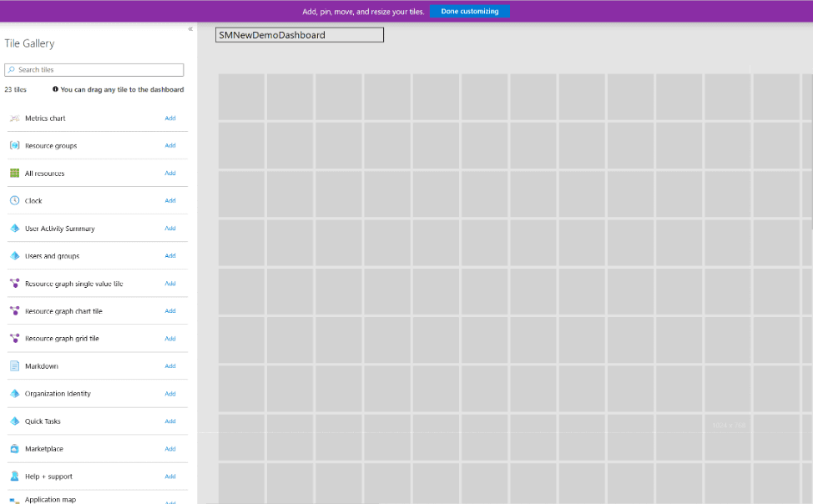Add the Metrics chart tile
This screenshot has height=504, width=813.
(x=170, y=118)
